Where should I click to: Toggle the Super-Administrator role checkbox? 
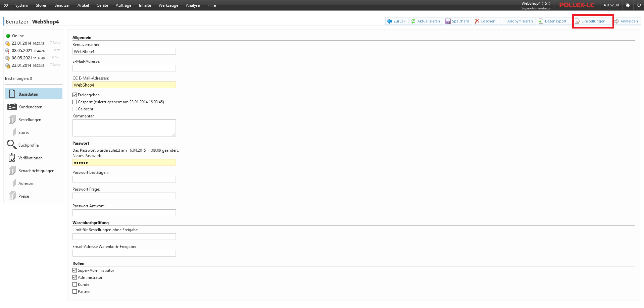coord(75,270)
